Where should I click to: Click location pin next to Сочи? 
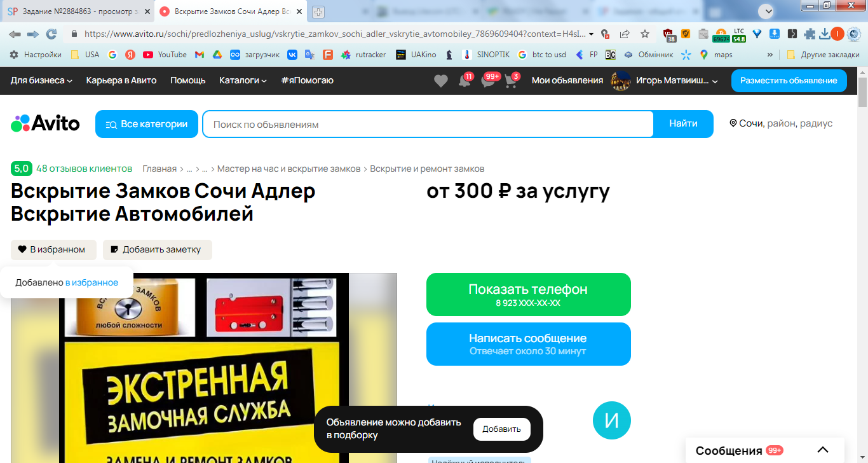pos(733,123)
